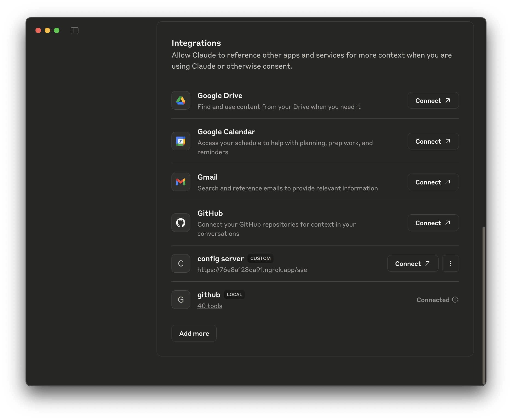Click the local github G avatar
The width and height of the screenshot is (512, 420).
click(x=181, y=300)
